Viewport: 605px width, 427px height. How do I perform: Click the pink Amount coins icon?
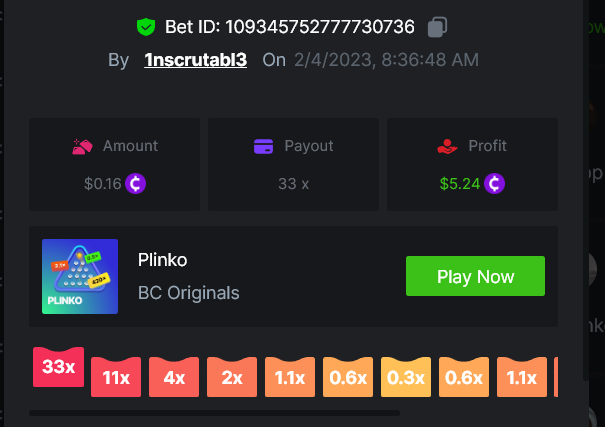(82, 146)
